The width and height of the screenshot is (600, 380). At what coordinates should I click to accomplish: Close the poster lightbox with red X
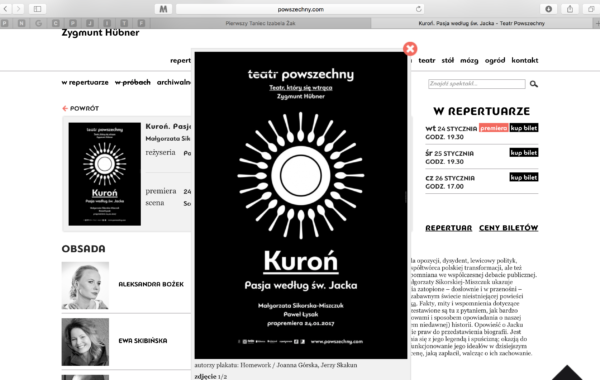[410, 49]
